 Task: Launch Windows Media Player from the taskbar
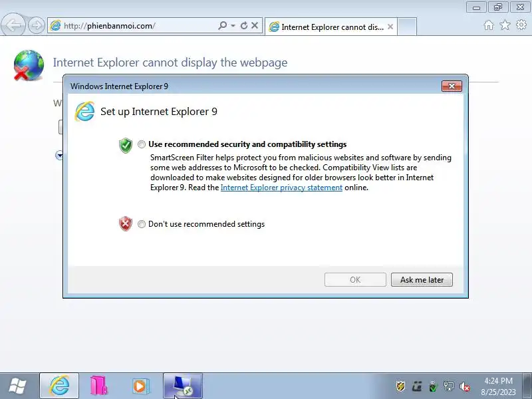140,386
